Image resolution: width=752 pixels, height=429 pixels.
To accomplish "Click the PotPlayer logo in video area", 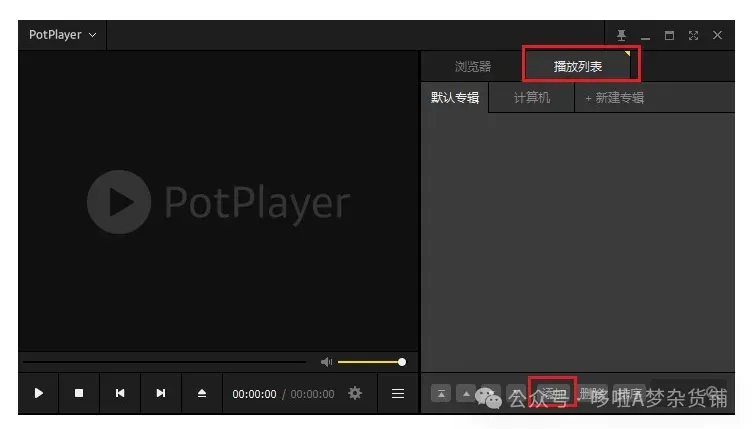I will pos(218,202).
